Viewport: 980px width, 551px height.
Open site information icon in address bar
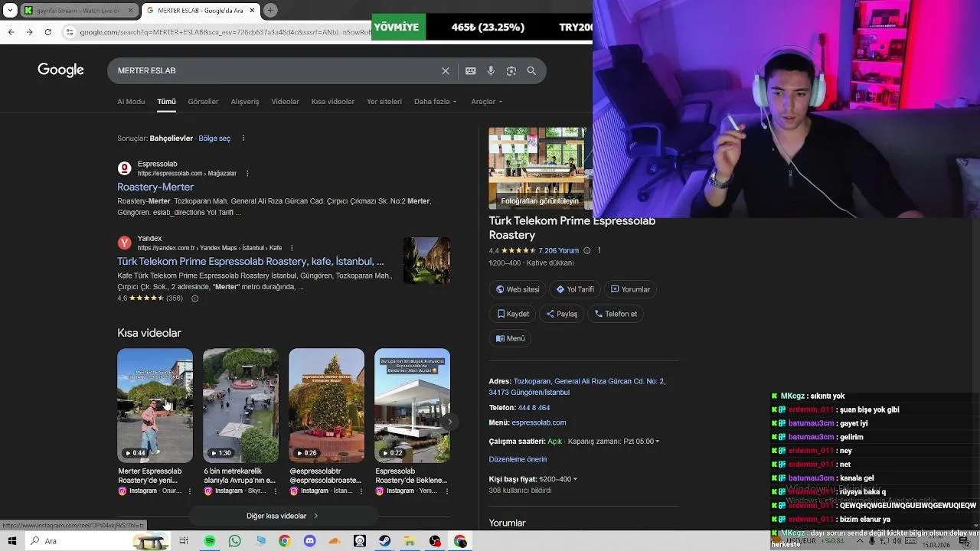(70, 32)
